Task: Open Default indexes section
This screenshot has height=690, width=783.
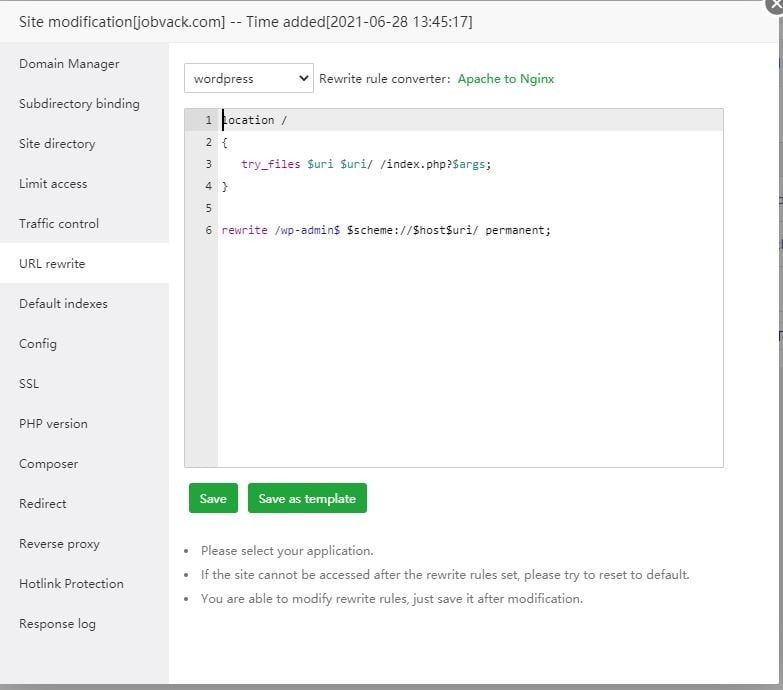Action: [x=63, y=304]
